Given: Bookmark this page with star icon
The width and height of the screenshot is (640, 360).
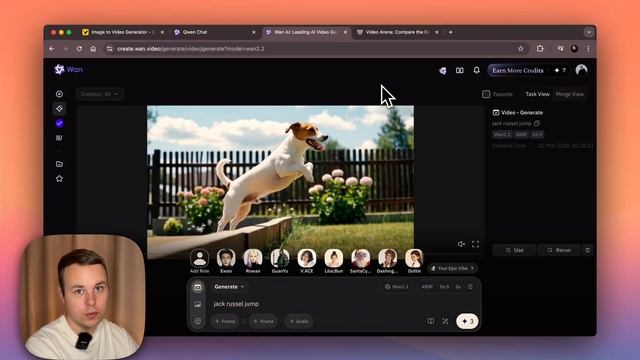Looking at the screenshot, I should click(x=520, y=49).
